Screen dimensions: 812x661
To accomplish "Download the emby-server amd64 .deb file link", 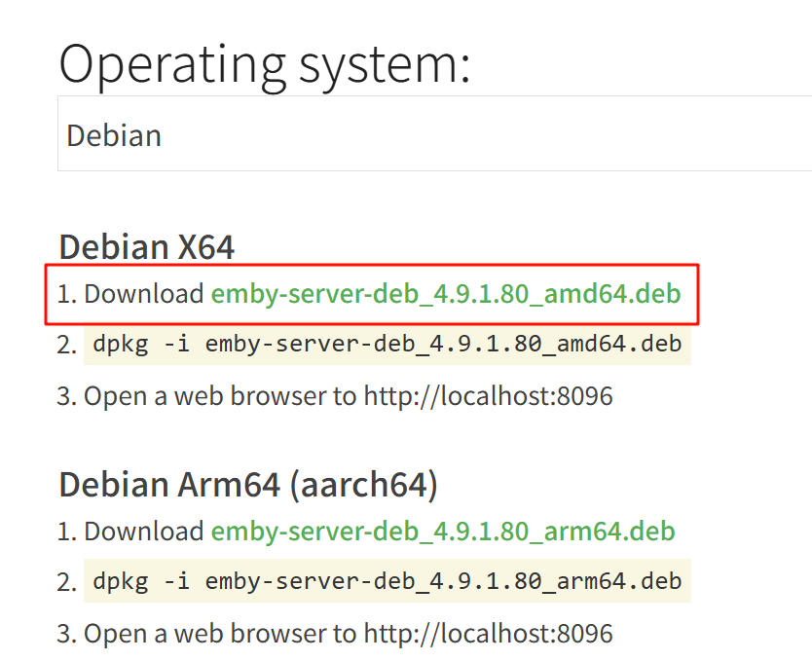I will [446, 293].
